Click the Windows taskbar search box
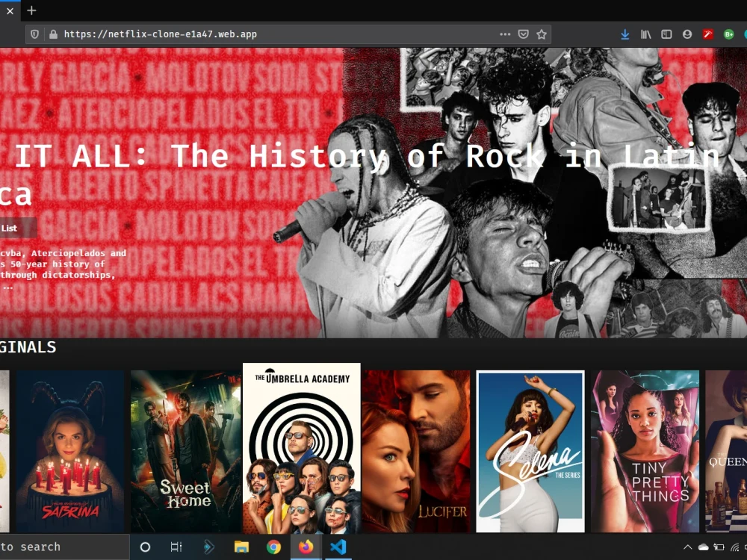The width and height of the screenshot is (747, 560). point(64,547)
